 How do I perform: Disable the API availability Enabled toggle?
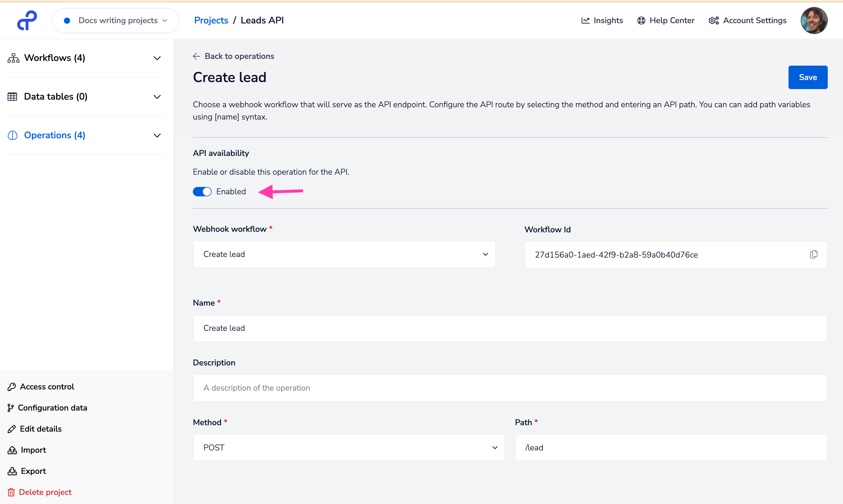click(202, 192)
